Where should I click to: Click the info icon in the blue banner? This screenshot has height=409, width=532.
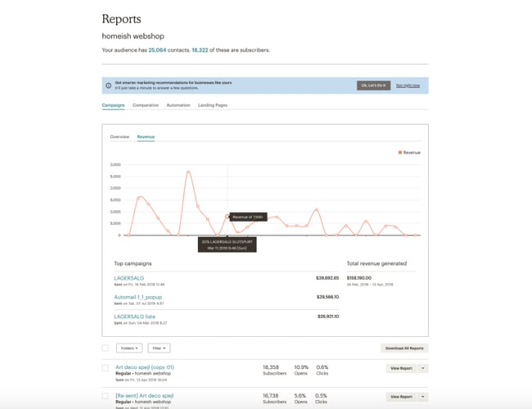pos(107,85)
